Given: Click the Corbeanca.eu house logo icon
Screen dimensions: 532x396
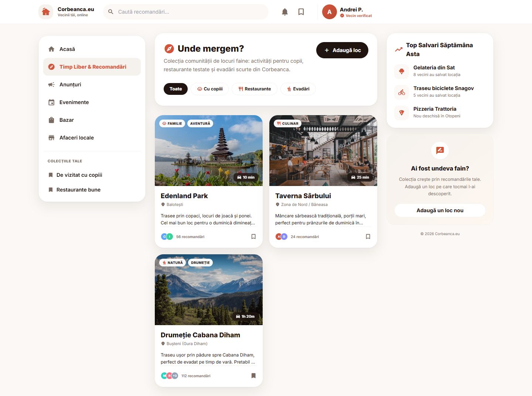Looking at the screenshot, I should click(46, 12).
